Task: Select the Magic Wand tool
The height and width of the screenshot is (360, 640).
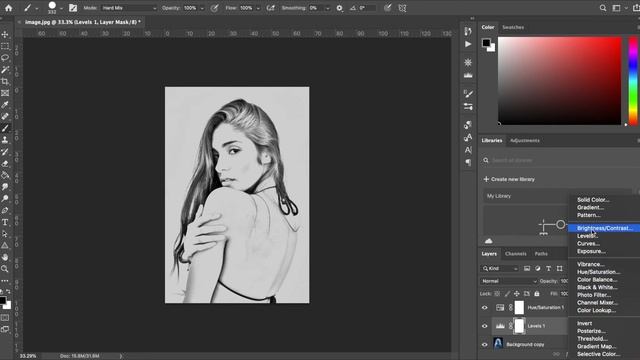Action: (5, 70)
